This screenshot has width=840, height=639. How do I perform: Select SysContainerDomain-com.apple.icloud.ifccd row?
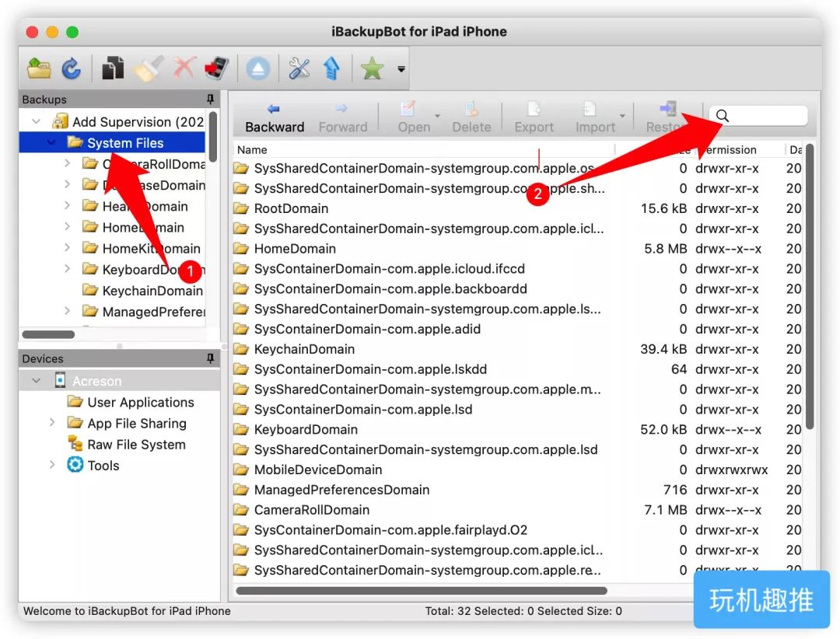point(517,268)
